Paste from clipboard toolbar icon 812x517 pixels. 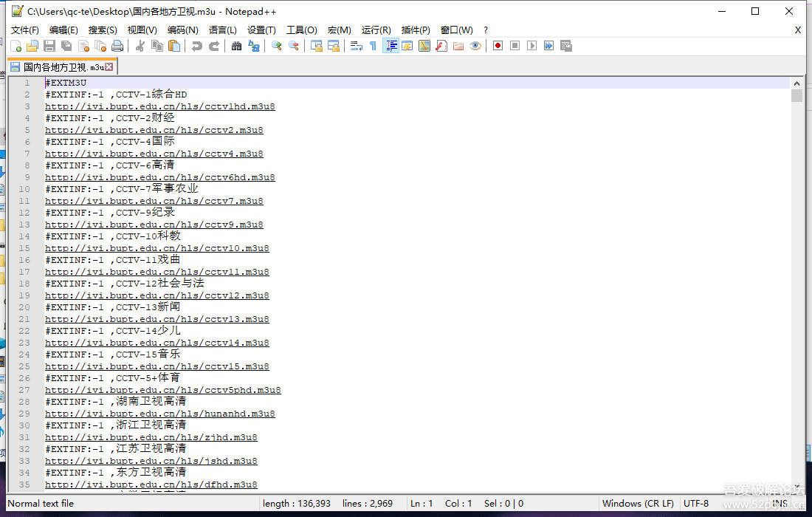174,46
